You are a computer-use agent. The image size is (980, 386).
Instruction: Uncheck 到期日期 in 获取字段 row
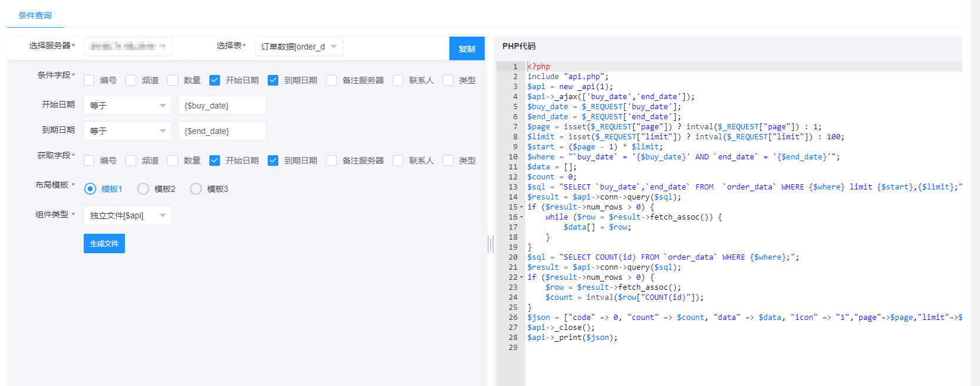tap(273, 161)
